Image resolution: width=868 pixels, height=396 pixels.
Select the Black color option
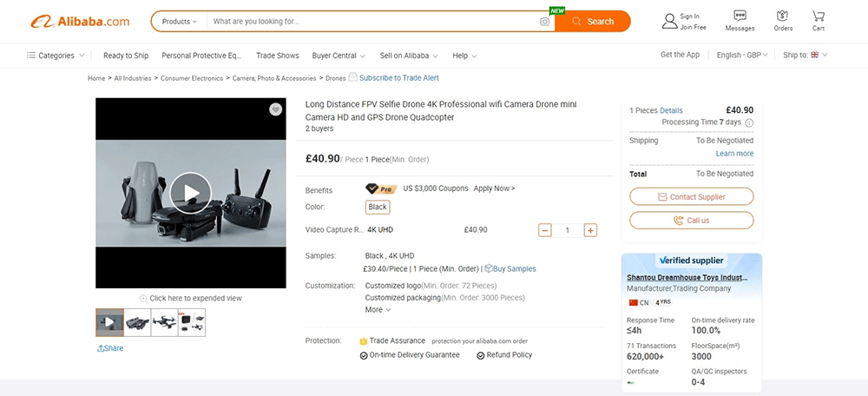(x=378, y=208)
